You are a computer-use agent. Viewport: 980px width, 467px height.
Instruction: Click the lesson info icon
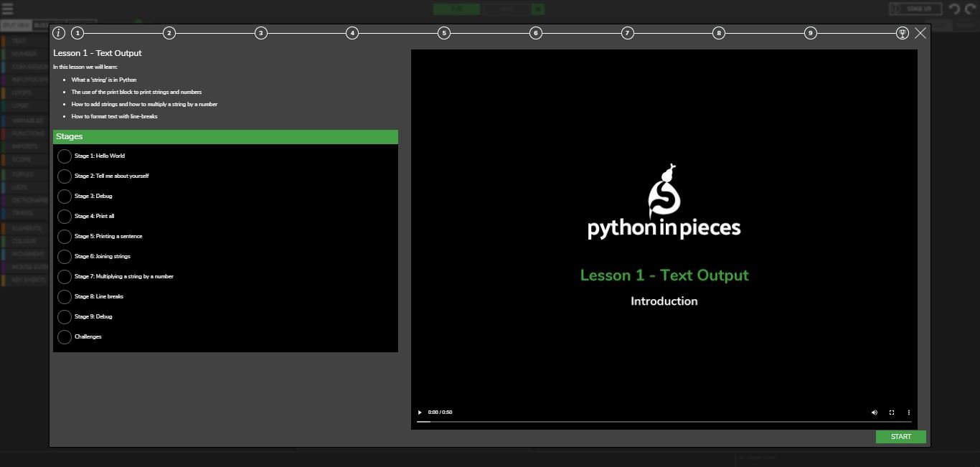[x=59, y=33]
